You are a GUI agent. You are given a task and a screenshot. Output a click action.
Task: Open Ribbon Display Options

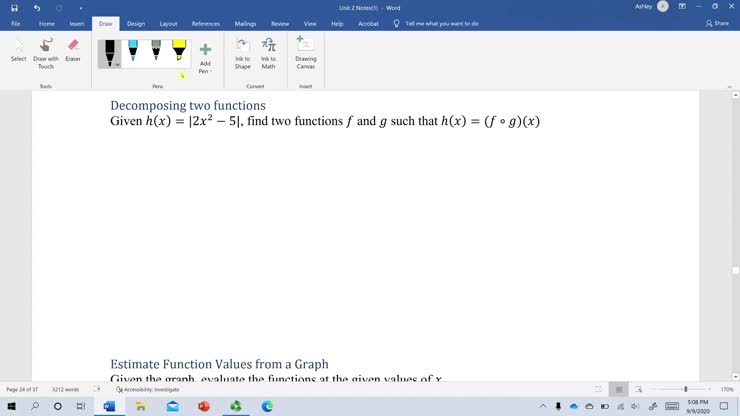pyautogui.click(x=682, y=7)
